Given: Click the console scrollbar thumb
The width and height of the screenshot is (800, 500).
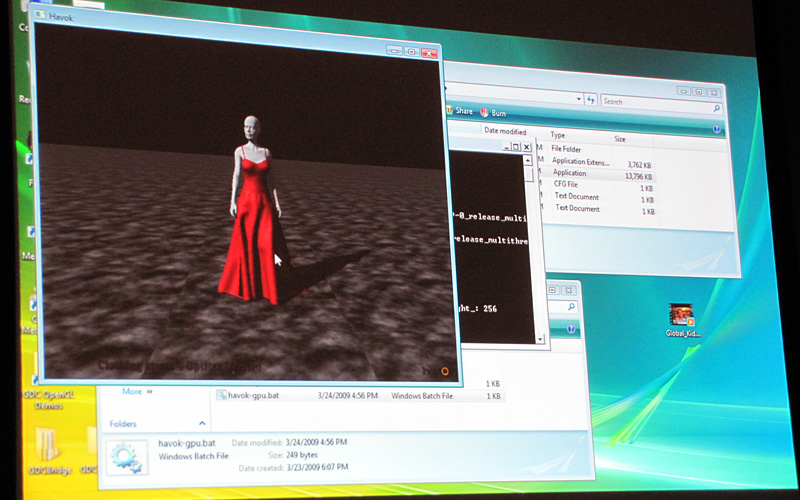Looking at the screenshot, I should [529, 175].
